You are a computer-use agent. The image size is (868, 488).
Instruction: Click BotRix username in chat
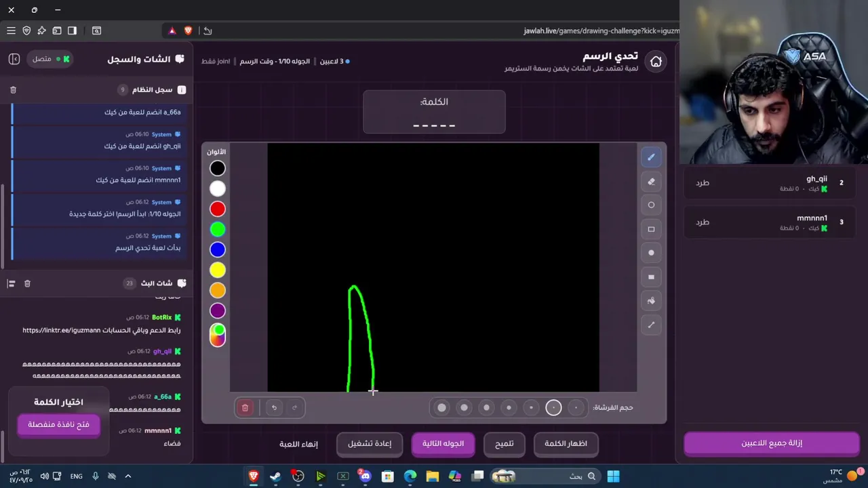(161, 317)
